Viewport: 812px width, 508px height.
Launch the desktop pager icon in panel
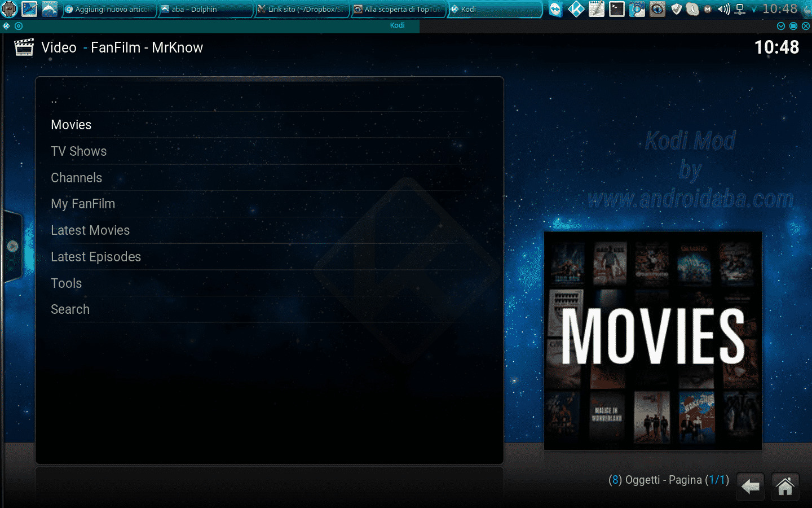pyautogui.click(x=29, y=9)
